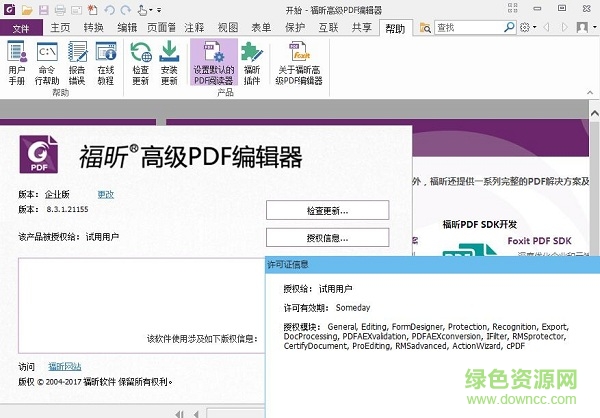The image size is (600, 418).
Task: Switch to the 主页 ribbon tab
Action: pyautogui.click(x=60, y=28)
